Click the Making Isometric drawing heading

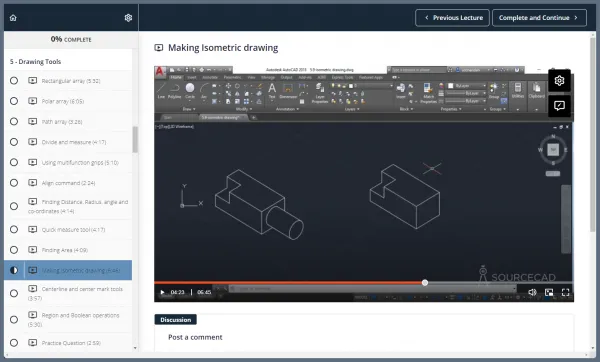pos(223,48)
